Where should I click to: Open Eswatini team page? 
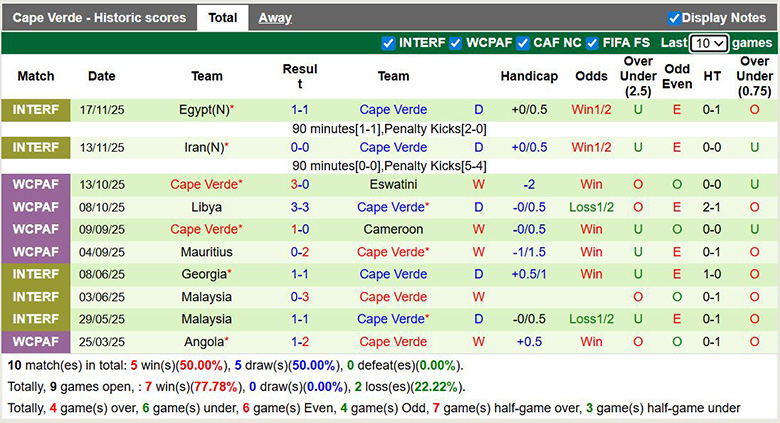click(393, 185)
